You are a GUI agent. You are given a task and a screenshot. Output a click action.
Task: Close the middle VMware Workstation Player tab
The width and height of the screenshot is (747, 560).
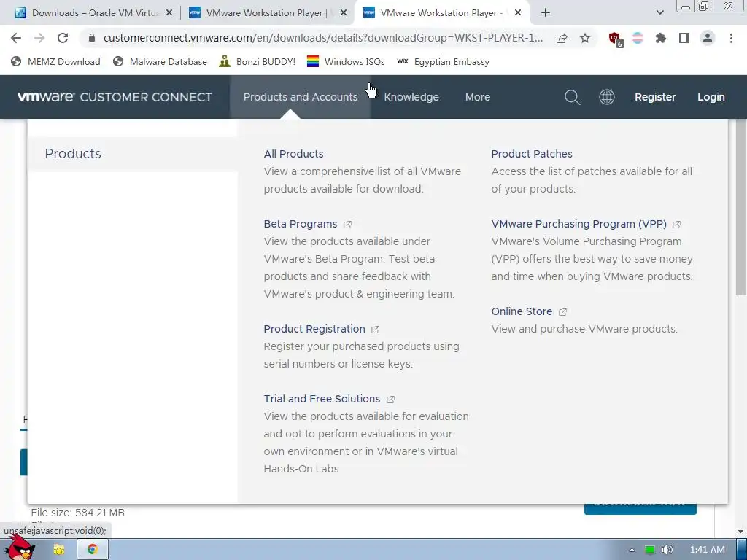(343, 13)
